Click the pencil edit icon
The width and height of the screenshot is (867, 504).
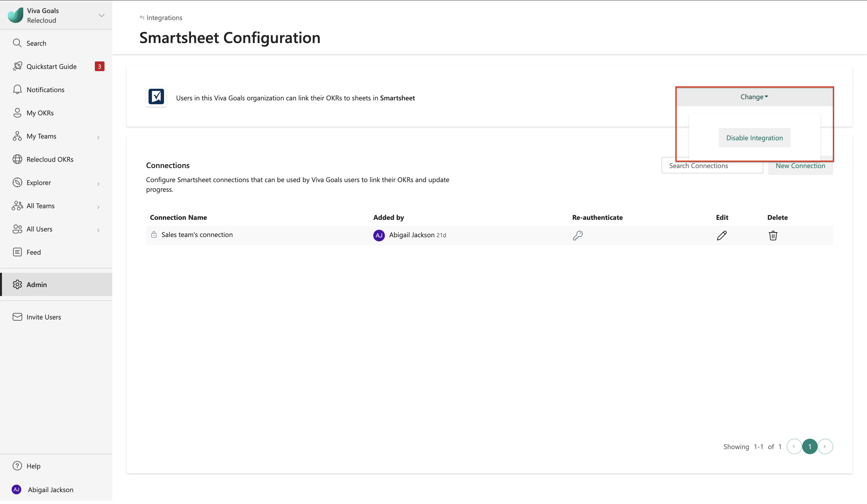click(x=721, y=235)
